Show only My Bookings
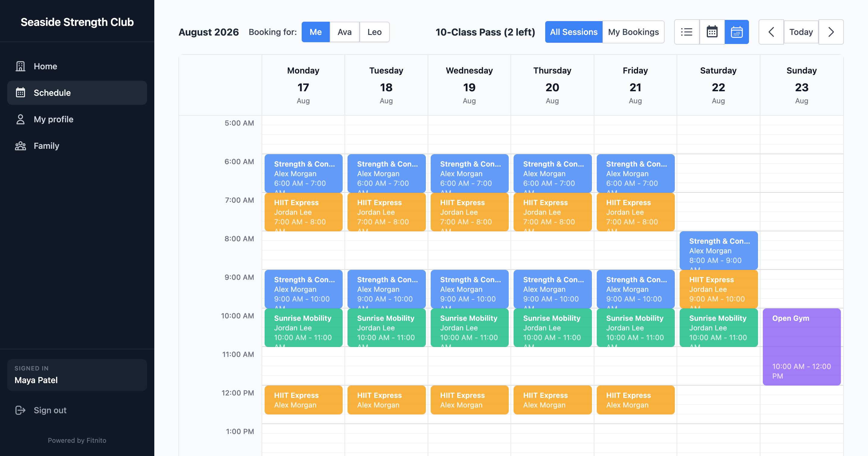 [634, 32]
